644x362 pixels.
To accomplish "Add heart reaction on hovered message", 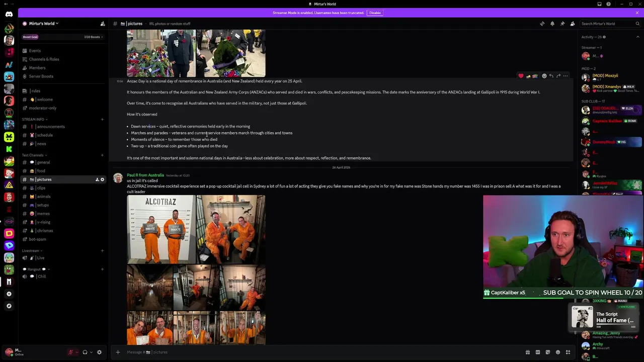I will click(x=521, y=76).
